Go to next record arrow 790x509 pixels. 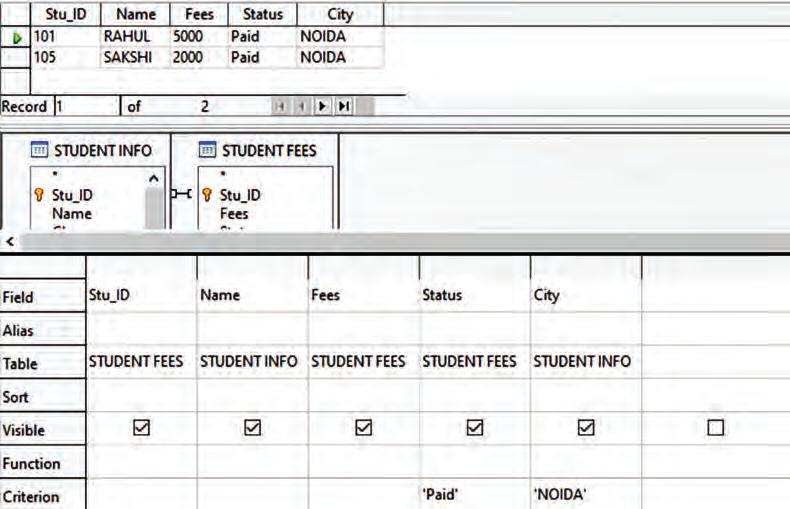pos(322,106)
